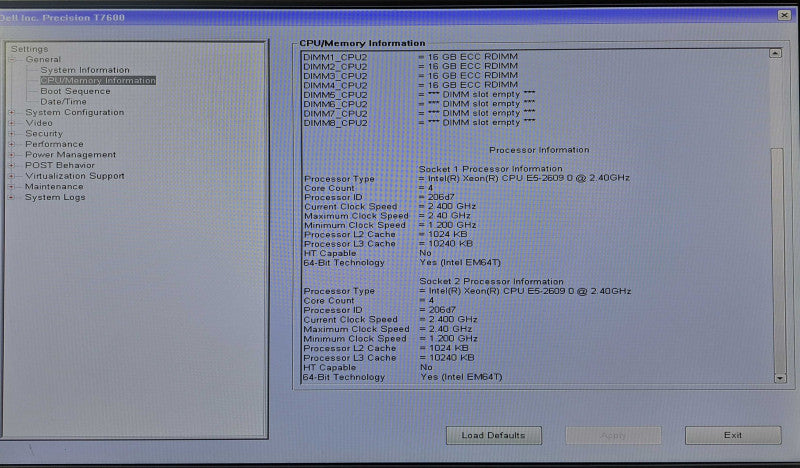Click the DIMM4_CPU2 memory row

tap(410, 85)
